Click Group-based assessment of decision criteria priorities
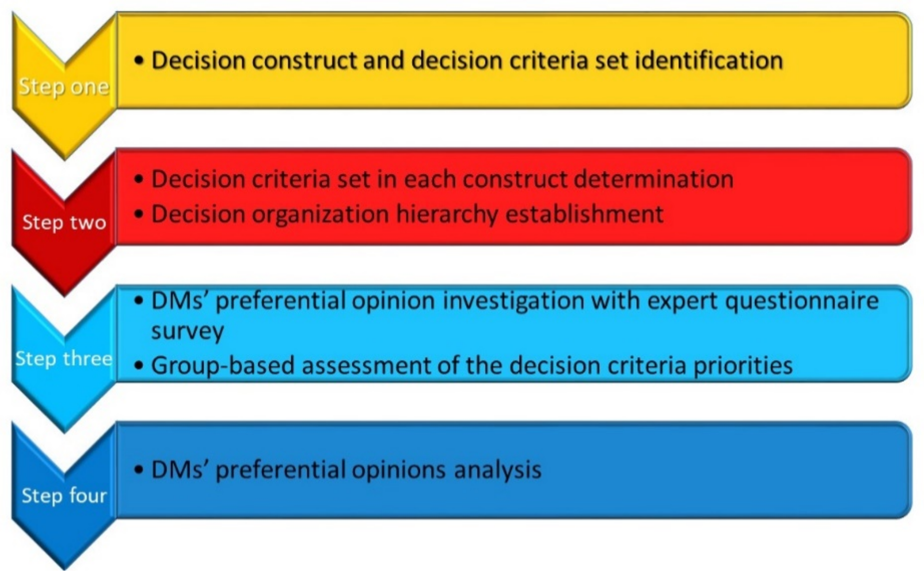Viewport: 924px width, 582px height. coord(472,366)
